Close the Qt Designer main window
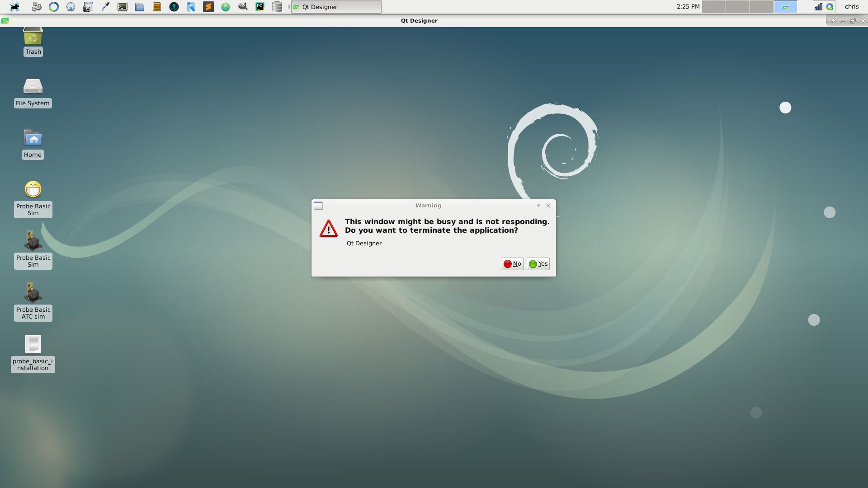Image resolution: width=868 pixels, height=488 pixels. (863, 21)
